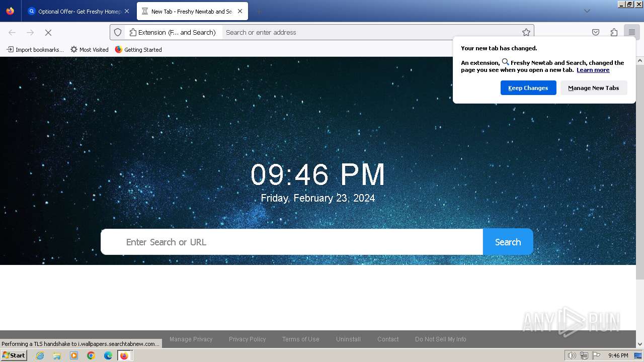Viewport: 644px width, 362px height.
Task: Open the volume speaker tray icon
Action: (572, 355)
